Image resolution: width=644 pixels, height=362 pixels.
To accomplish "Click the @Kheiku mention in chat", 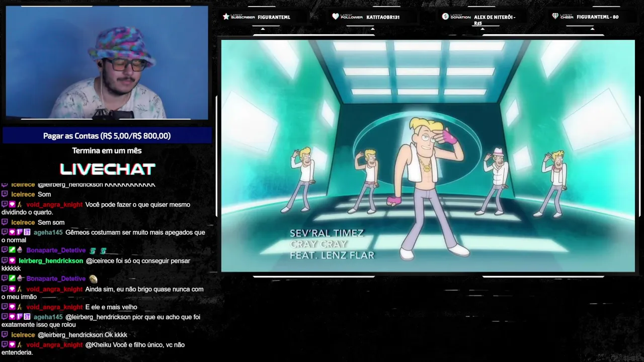I will point(99,345).
